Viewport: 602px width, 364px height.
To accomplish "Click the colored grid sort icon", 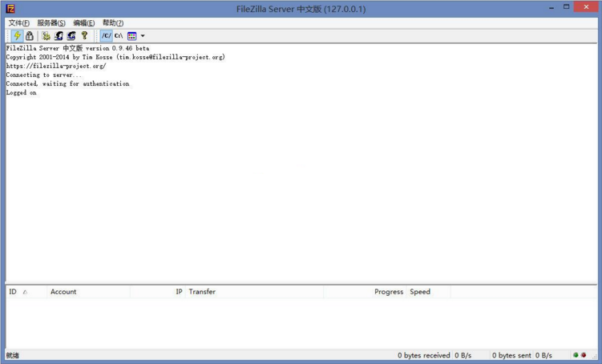I will coord(131,36).
